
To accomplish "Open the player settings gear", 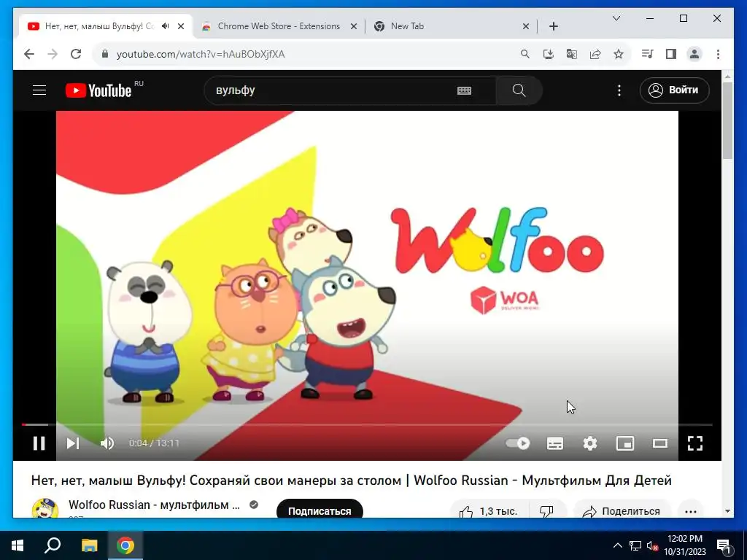I will [590, 443].
